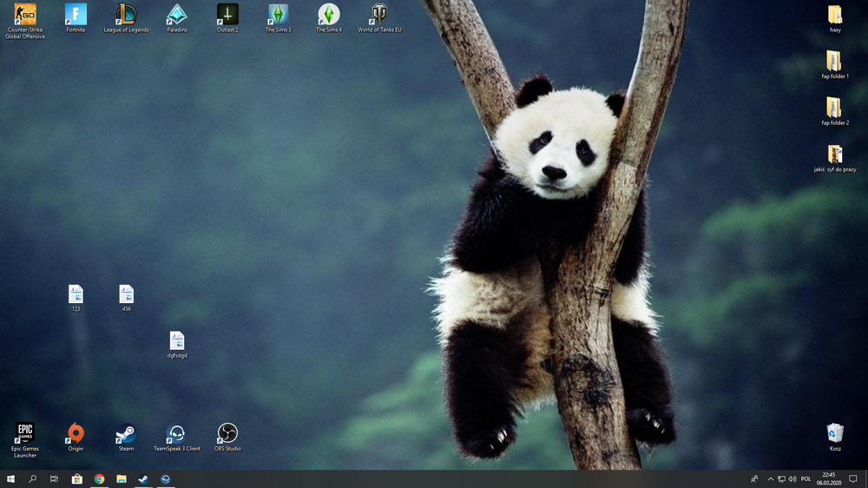
Task: Open the clock showing 22:45
Action: coord(829,479)
